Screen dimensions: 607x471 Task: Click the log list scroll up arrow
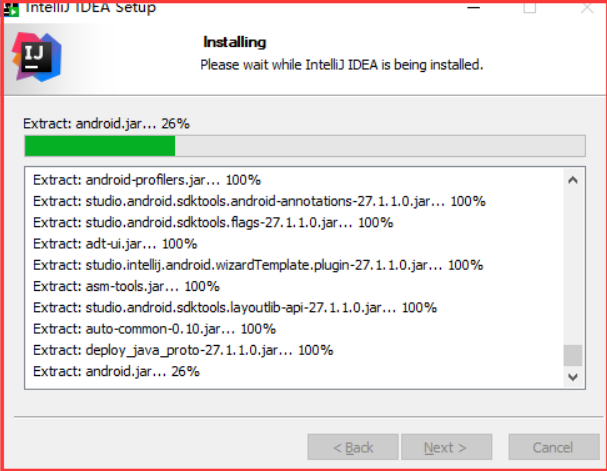click(x=573, y=180)
